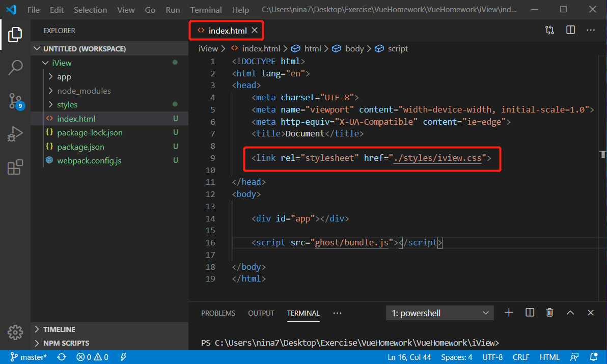Change language mode via HTML status item
This screenshot has width=607, height=364.
[549, 357]
